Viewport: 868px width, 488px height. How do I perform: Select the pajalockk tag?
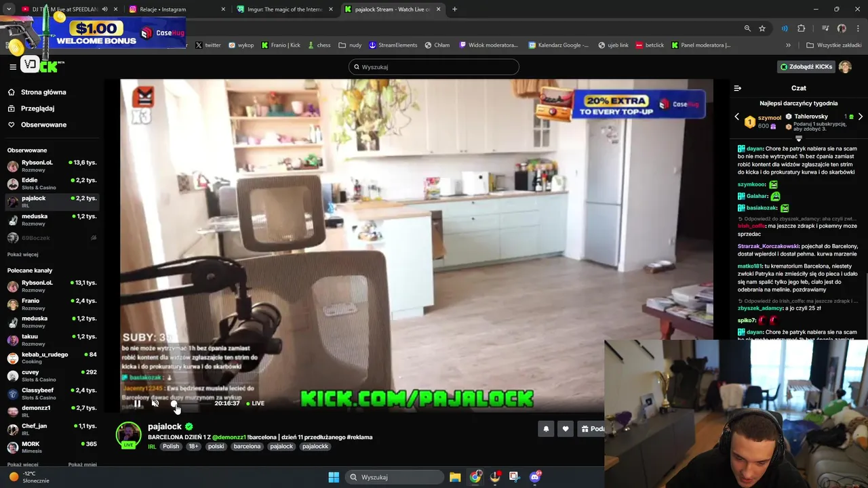[315, 447]
